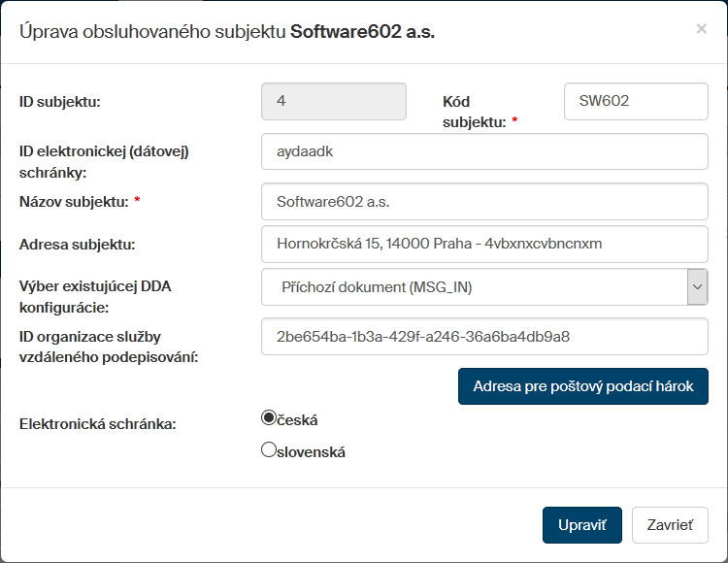Click the ID elektronickej (dátovej) schránky label

(103, 161)
